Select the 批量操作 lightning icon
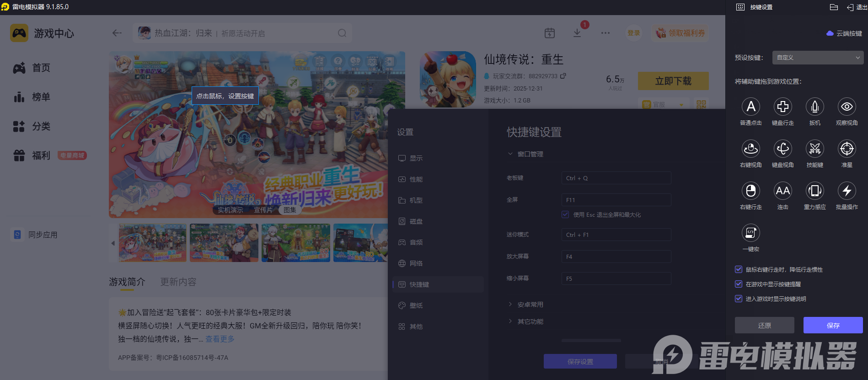Image resolution: width=868 pixels, height=380 pixels. click(847, 191)
